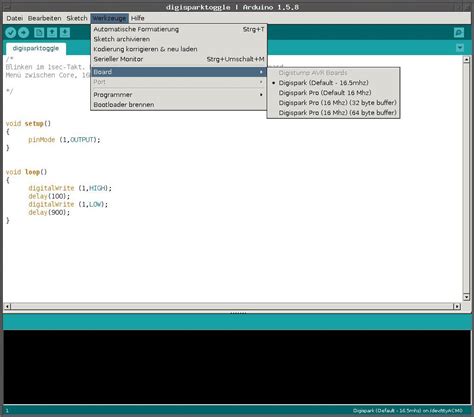Screen dimensions: 474x417
Task: Click the delay(900) line
Action: 49,212
